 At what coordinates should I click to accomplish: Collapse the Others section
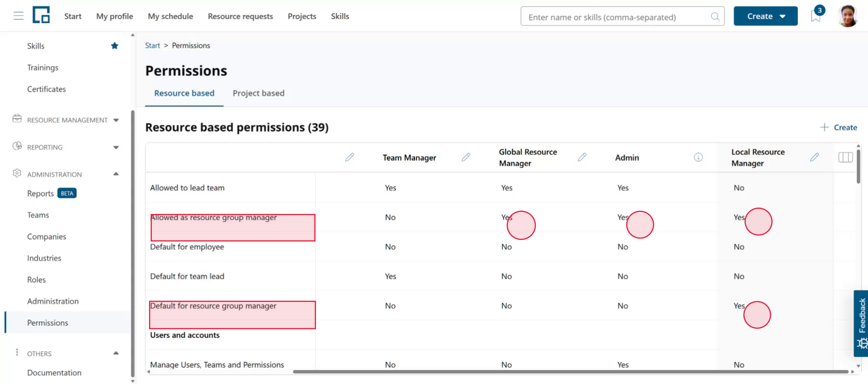click(x=116, y=353)
